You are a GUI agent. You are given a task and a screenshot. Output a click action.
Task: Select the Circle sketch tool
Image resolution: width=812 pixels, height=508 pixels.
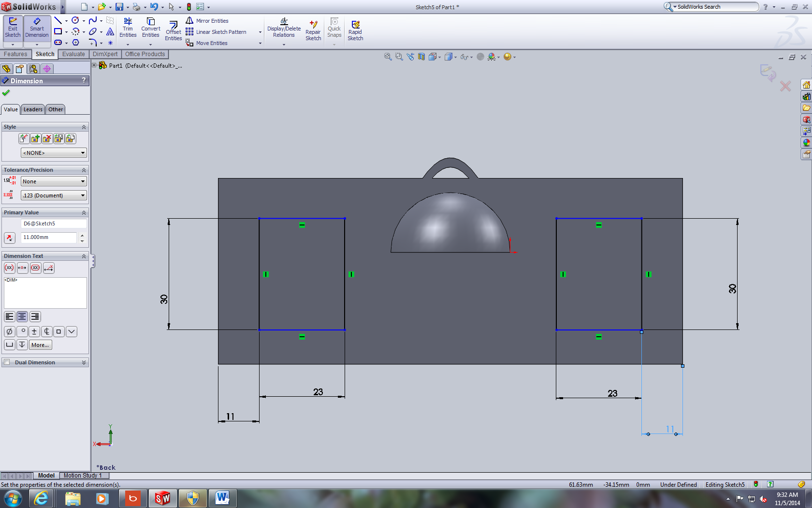click(x=75, y=20)
